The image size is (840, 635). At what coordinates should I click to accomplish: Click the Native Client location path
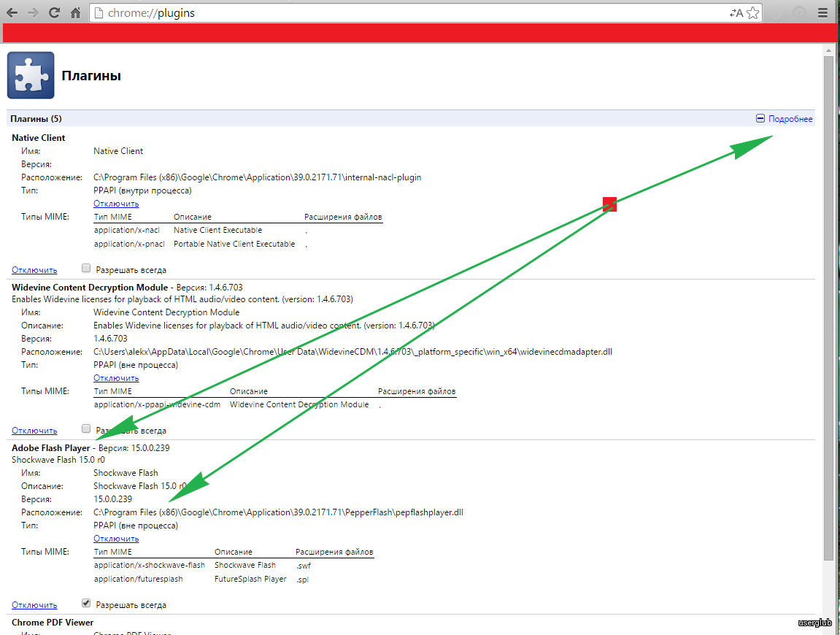(x=257, y=177)
